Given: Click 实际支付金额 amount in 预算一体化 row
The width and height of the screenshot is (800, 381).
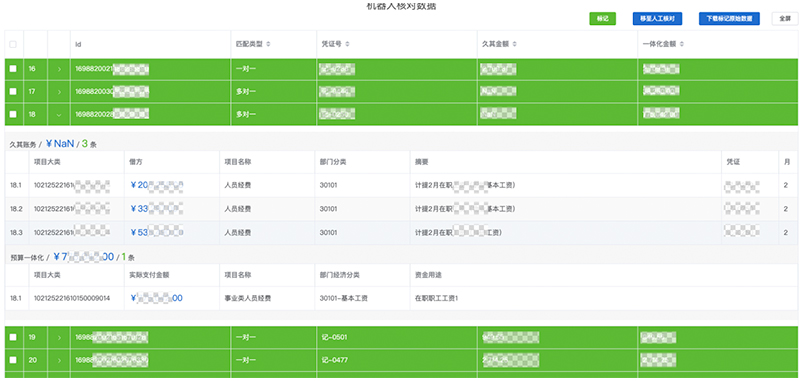Looking at the screenshot, I should (156, 298).
